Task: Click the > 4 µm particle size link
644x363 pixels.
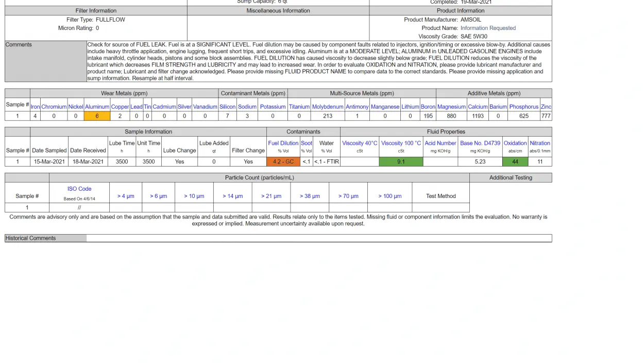Action: coord(125,196)
